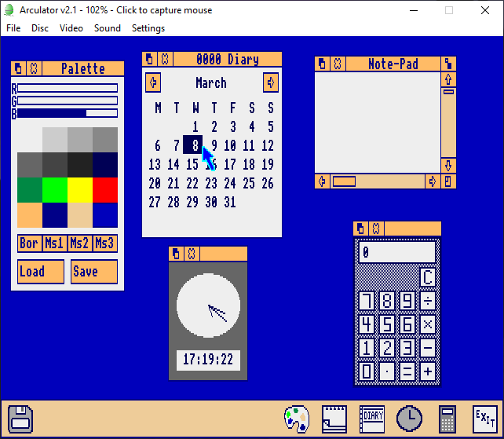
Task: Close the Clock window using its X icon
Action: (192, 254)
